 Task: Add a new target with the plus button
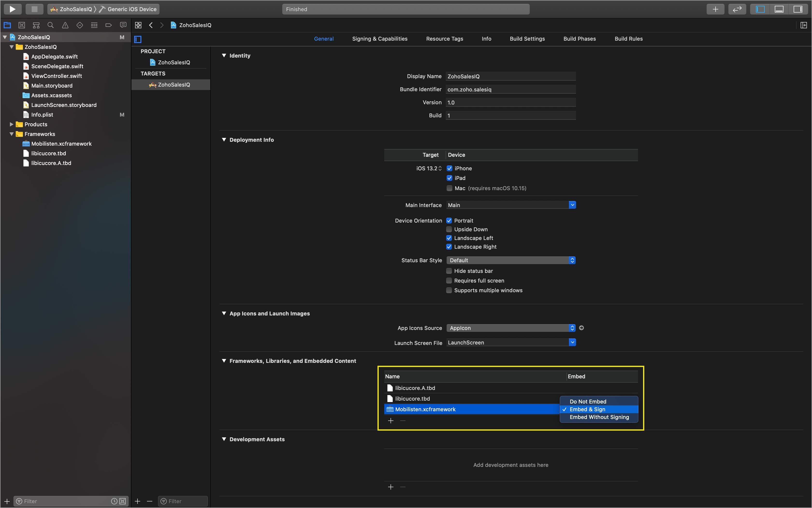138,501
